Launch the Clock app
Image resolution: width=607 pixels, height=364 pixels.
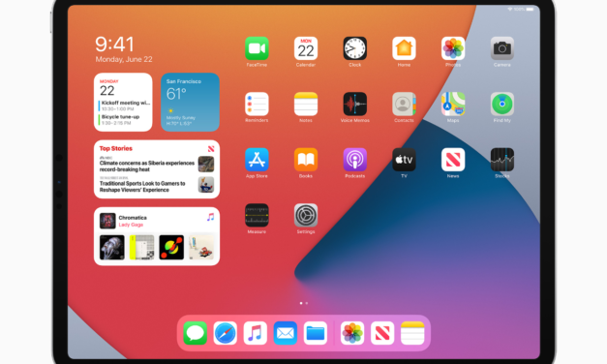click(x=355, y=48)
